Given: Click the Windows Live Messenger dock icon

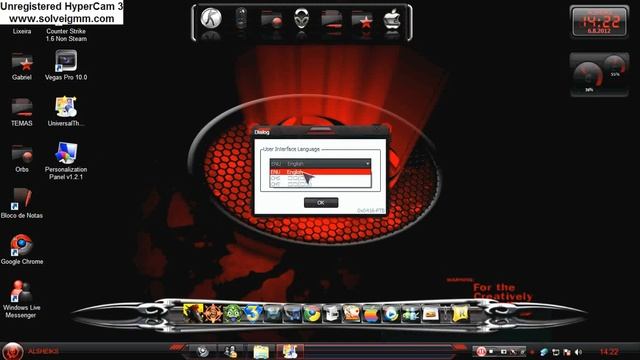Looking at the screenshot, I should click(x=411, y=314).
